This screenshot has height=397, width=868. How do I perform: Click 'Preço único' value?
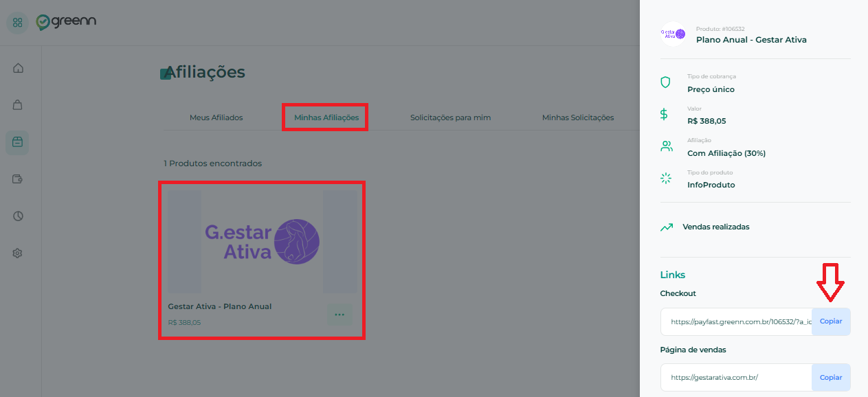tap(711, 89)
